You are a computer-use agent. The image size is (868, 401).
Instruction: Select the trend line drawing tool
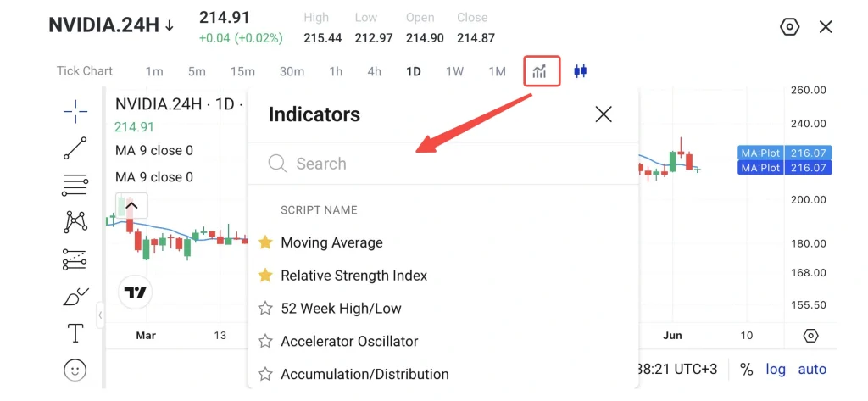coord(75,148)
